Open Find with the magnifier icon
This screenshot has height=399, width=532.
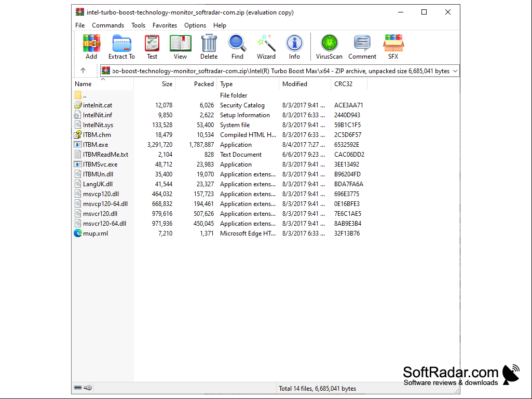tap(237, 43)
